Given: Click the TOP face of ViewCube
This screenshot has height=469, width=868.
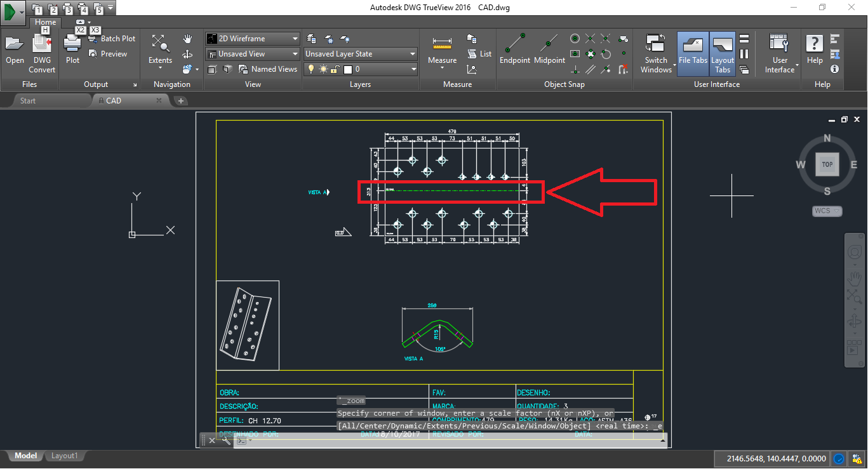Looking at the screenshot, I should coord(827,164).
